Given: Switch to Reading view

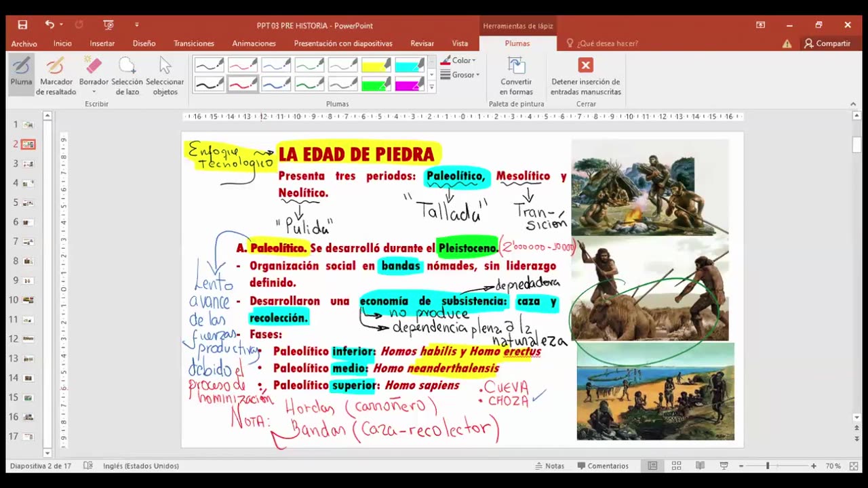Looking at the screenshot, I should 700,466.
